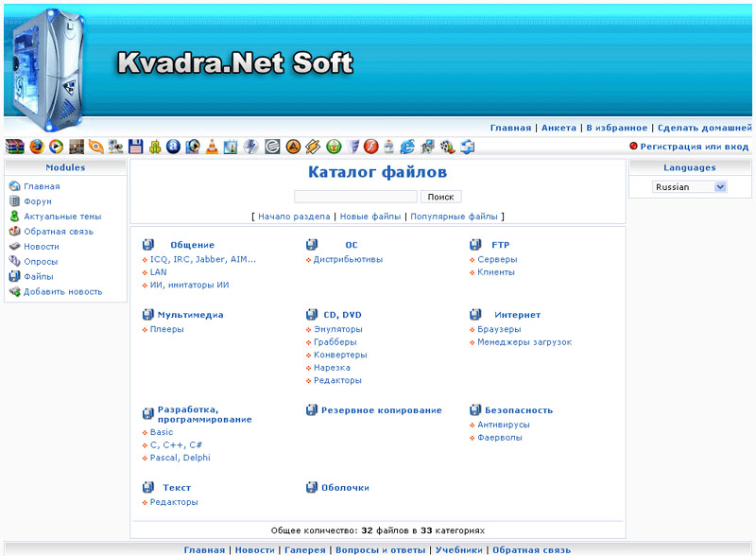The image size is (756, 556).
Task: Click the film reel icon in toolbar
Action: coord(447,147)
